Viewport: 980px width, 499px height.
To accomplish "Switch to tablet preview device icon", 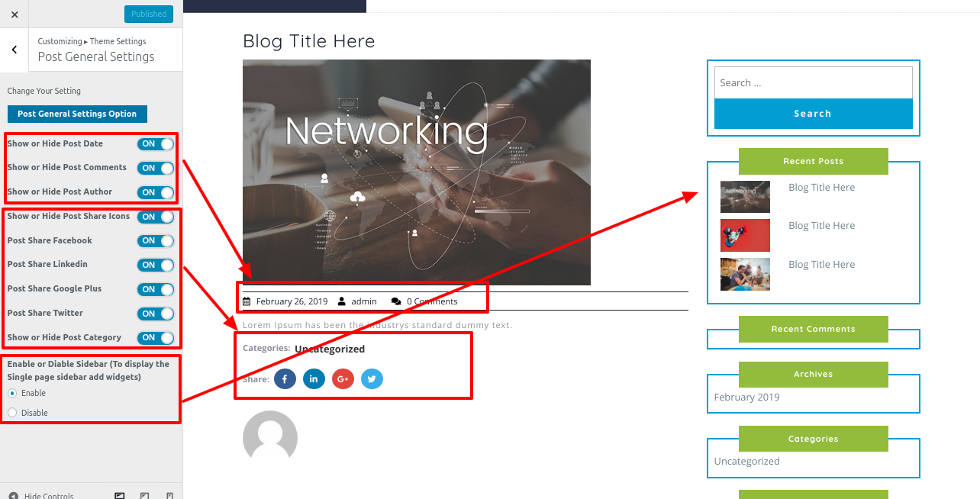I will (x=144, y=495).
